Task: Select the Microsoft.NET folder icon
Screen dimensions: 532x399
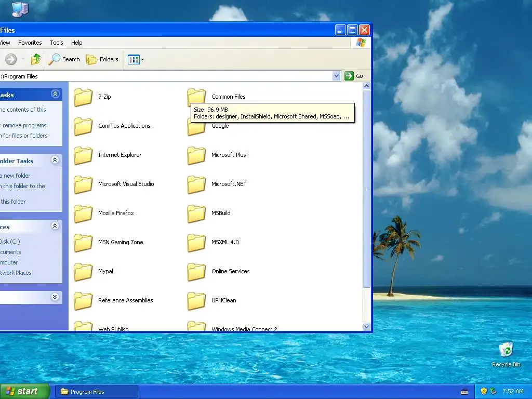Action: coord(196,184)
